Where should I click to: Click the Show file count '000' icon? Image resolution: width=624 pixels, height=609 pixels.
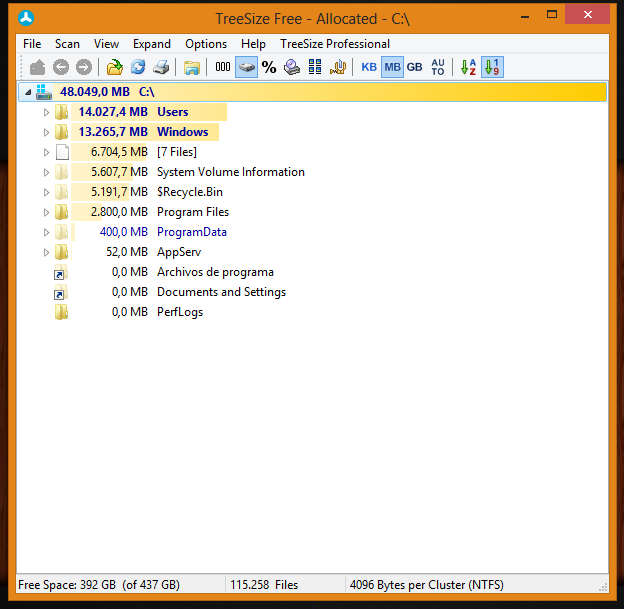click(222, 67)
